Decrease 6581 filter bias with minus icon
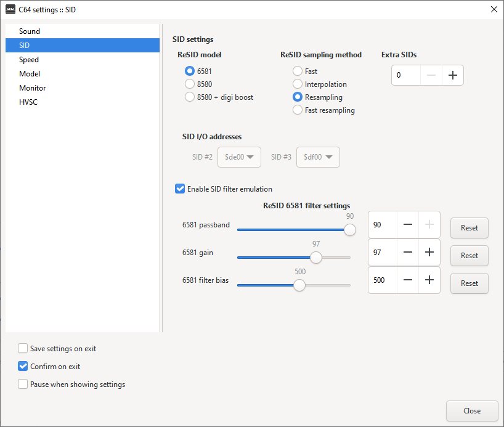 coord(408,280)
